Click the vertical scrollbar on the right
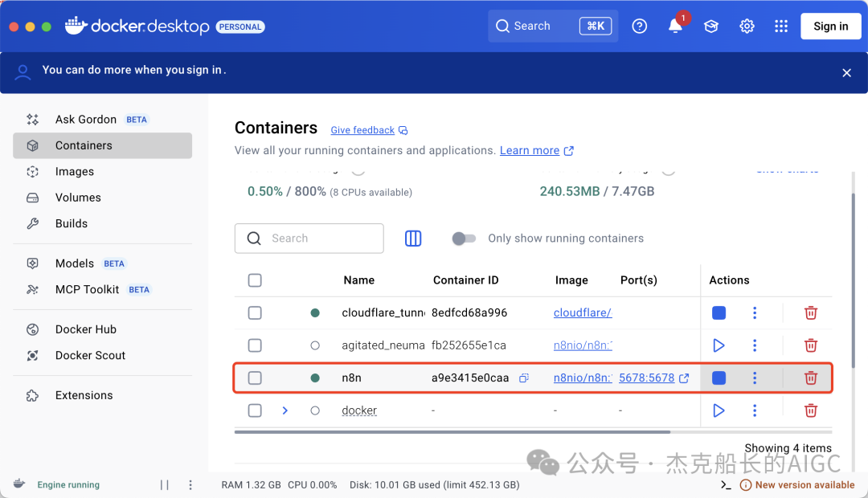 tap(853, 280)
